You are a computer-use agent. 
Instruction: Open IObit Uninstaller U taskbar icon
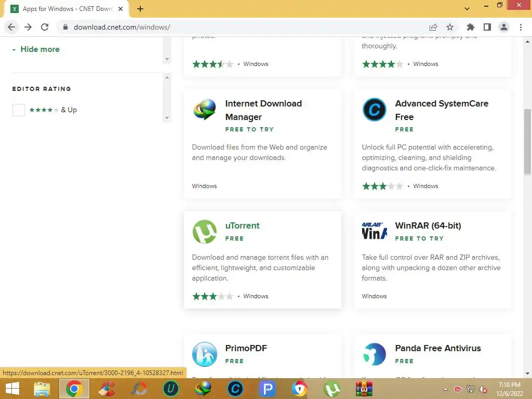[x=170, y=389]
